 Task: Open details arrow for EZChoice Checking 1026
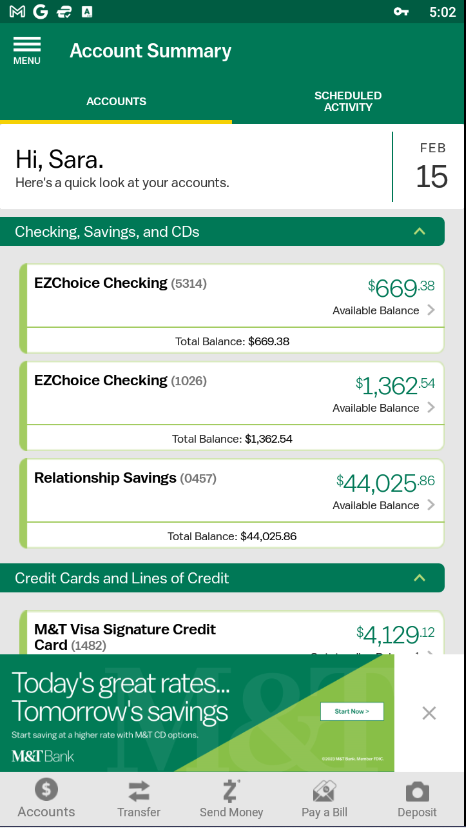point(431,407)
